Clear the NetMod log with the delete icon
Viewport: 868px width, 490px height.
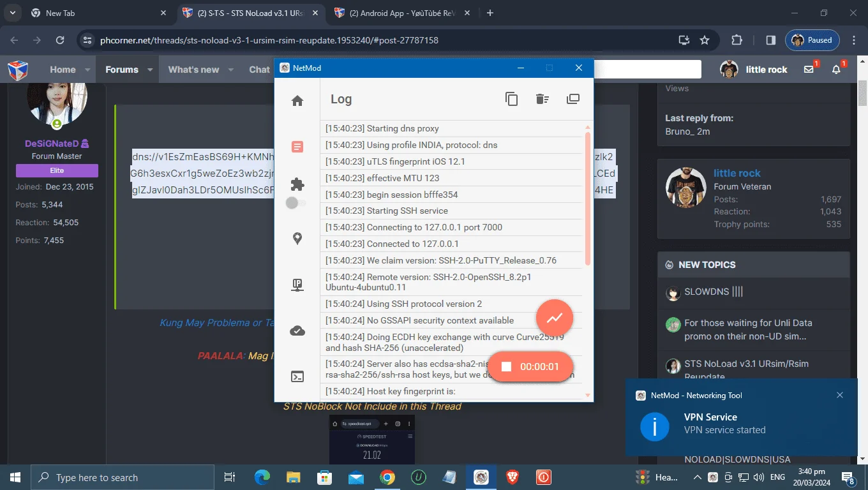[542, 99]
